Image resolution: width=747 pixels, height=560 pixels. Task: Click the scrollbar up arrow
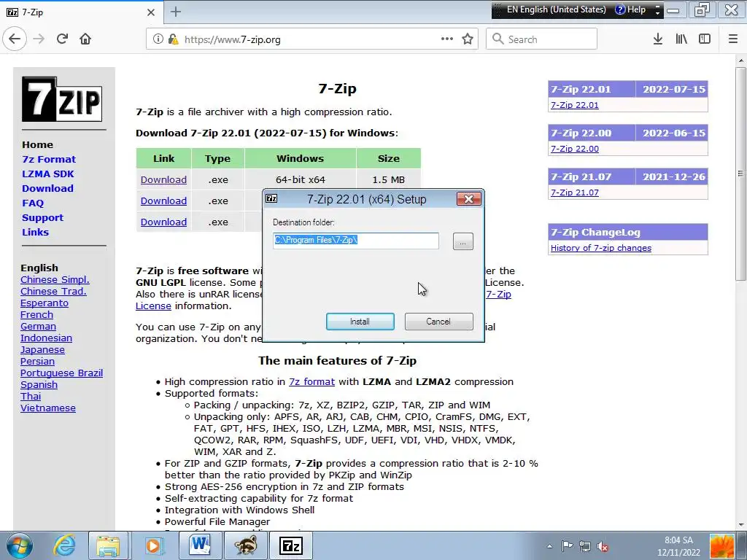click(x=740, y=61)
